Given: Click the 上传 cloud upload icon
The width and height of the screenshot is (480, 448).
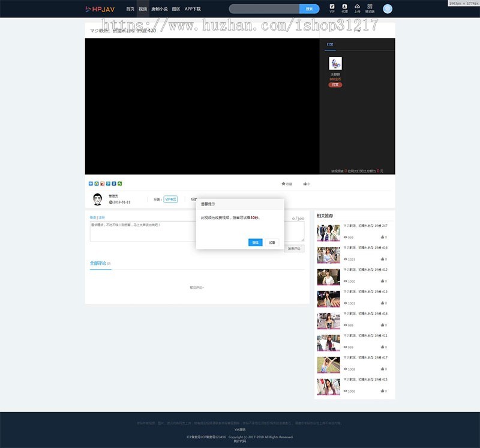Looking at the screenshot, I should tap(357, 8).
